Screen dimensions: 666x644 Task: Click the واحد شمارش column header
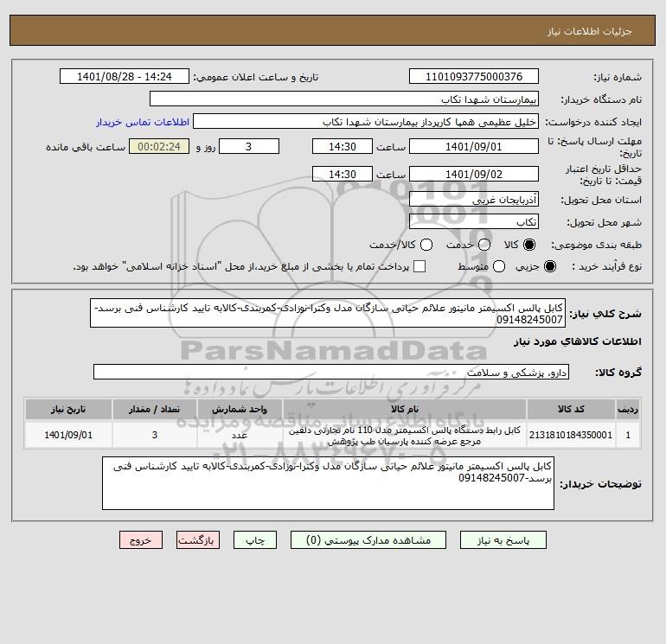click(240, 409)
